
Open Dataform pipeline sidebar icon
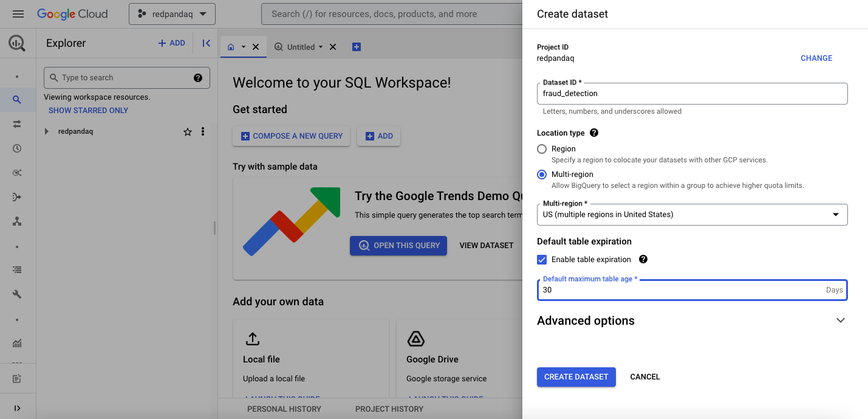pos(17,197)
